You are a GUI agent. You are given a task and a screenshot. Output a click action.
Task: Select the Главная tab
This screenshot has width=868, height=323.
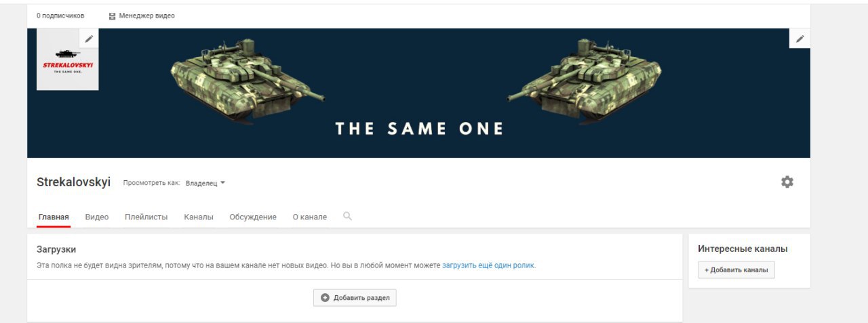click(x=54, y=217)
